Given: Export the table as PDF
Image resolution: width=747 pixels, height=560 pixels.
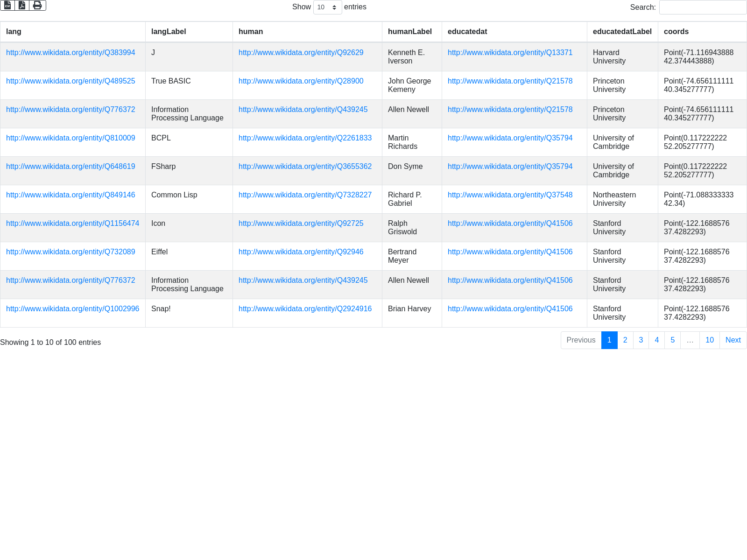Looking at the screenshot, I should coord(22,6).
